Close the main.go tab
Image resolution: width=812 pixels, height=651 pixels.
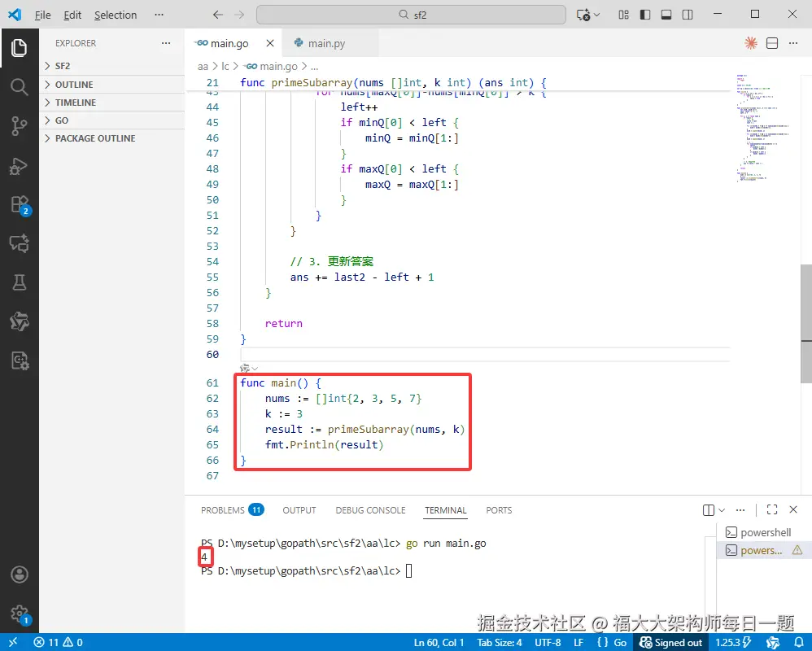[270, 43]
